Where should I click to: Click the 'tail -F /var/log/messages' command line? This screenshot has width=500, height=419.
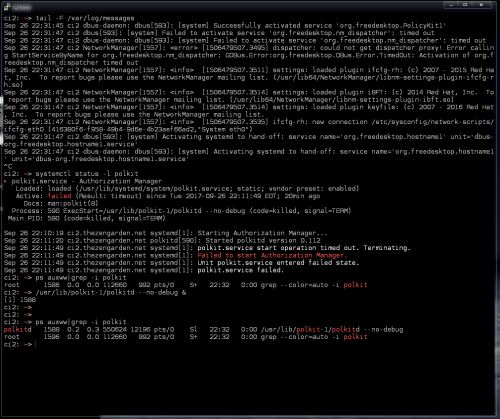click(85, 18)
